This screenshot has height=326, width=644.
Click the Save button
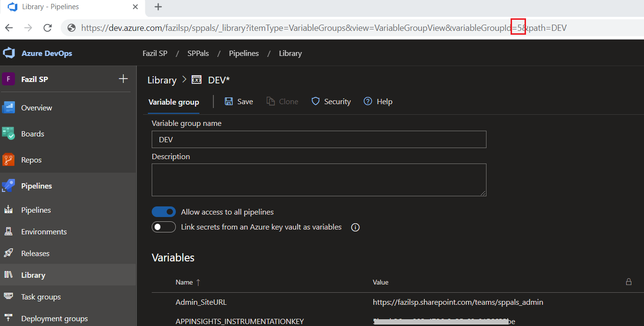tap(238, 101)
